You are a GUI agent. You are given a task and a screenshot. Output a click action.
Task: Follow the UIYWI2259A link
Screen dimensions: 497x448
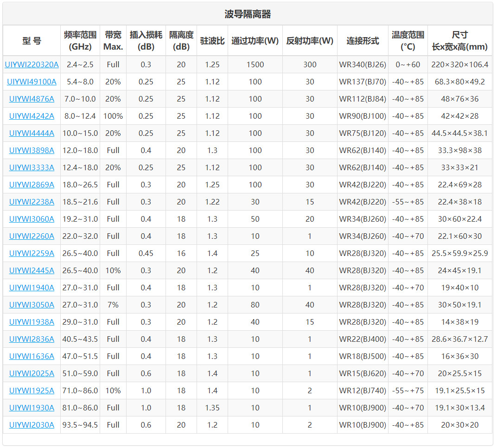point(32,253)
